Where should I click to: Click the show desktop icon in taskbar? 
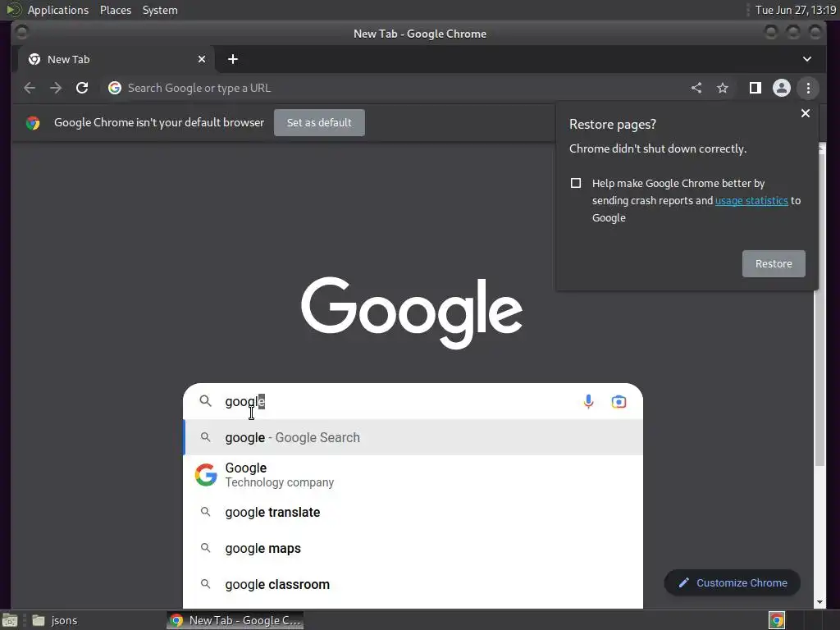tap(10, 620)
